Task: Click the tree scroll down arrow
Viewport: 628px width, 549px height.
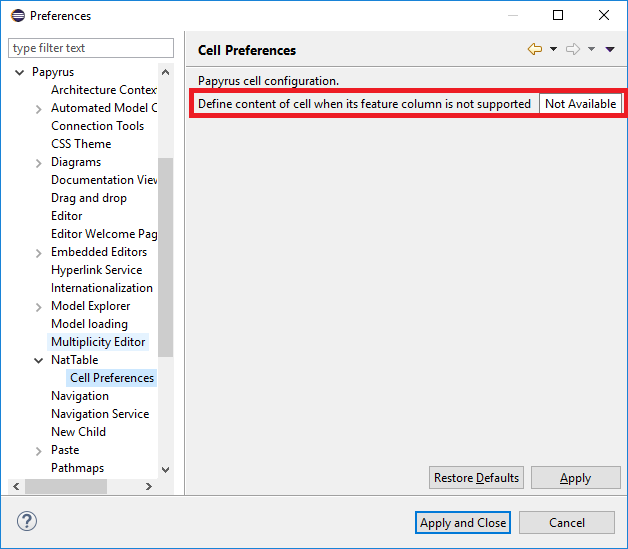Action: (165, 469)
